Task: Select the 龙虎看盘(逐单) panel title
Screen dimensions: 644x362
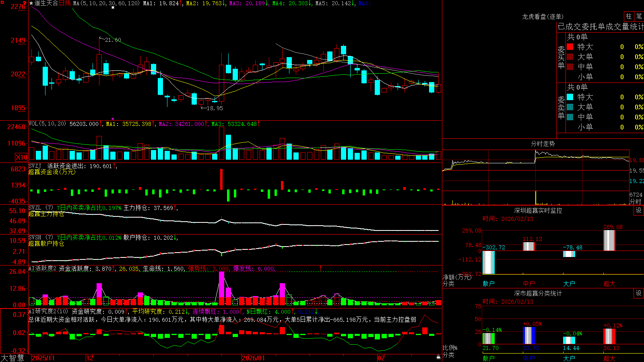Action: coord(543,16)
